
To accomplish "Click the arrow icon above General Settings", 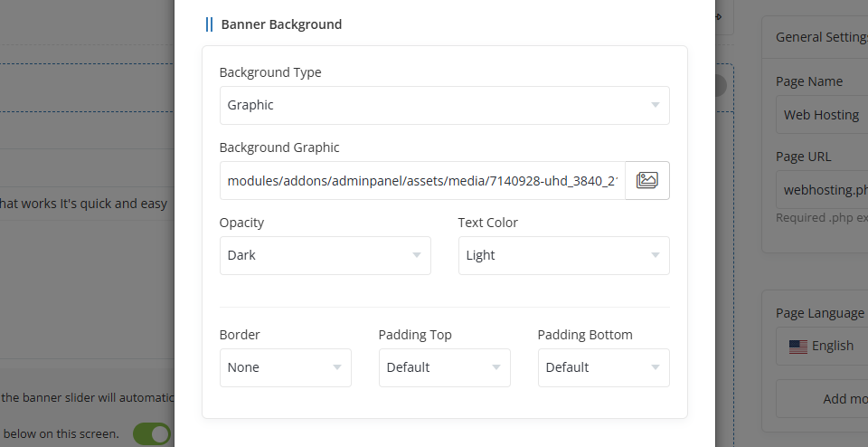I will pyautogui.click(x=719, y=16).
